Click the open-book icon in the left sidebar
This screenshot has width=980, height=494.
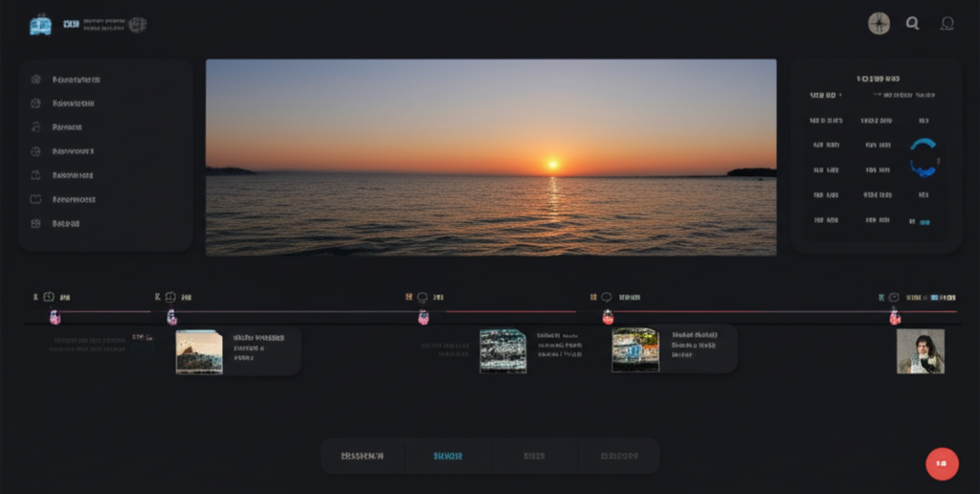point(35,199)
